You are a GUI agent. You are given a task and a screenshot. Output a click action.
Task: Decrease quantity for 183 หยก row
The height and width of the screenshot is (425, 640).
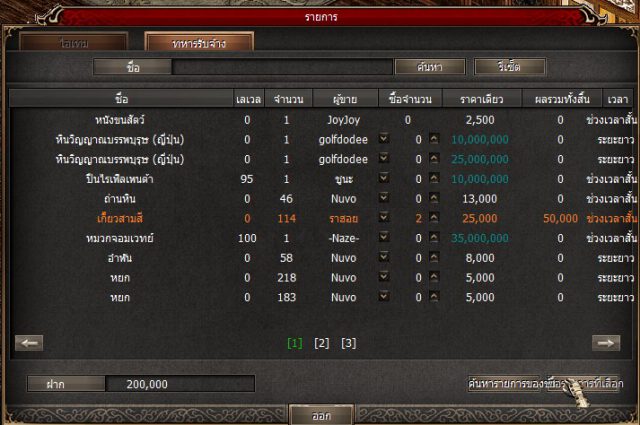pyautogui.click(x=383, y=296)
